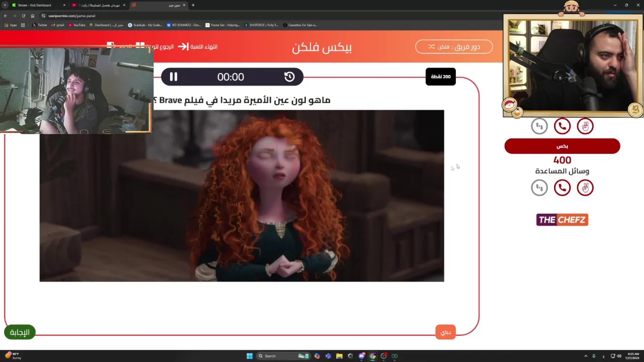644x362 pixels.
Task: Open Microsoft Teams from the taskbar
Action: 328,356
